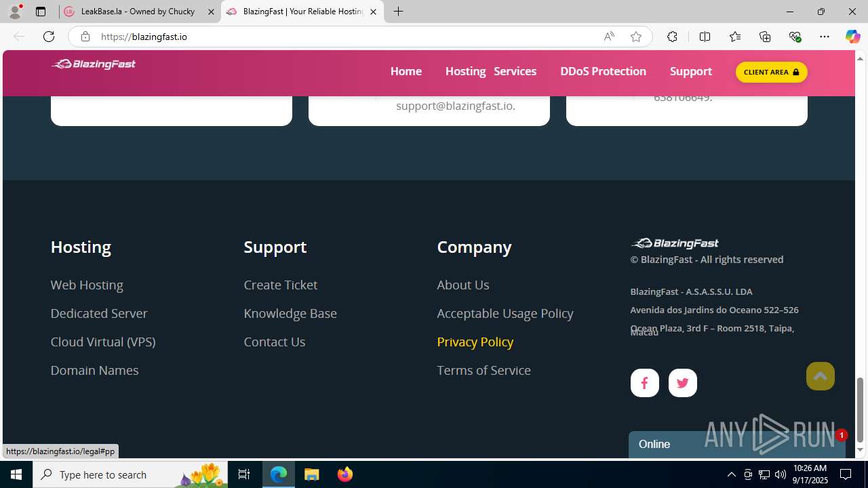Open the About Us link
868x488 pixels.
[463, 285]
